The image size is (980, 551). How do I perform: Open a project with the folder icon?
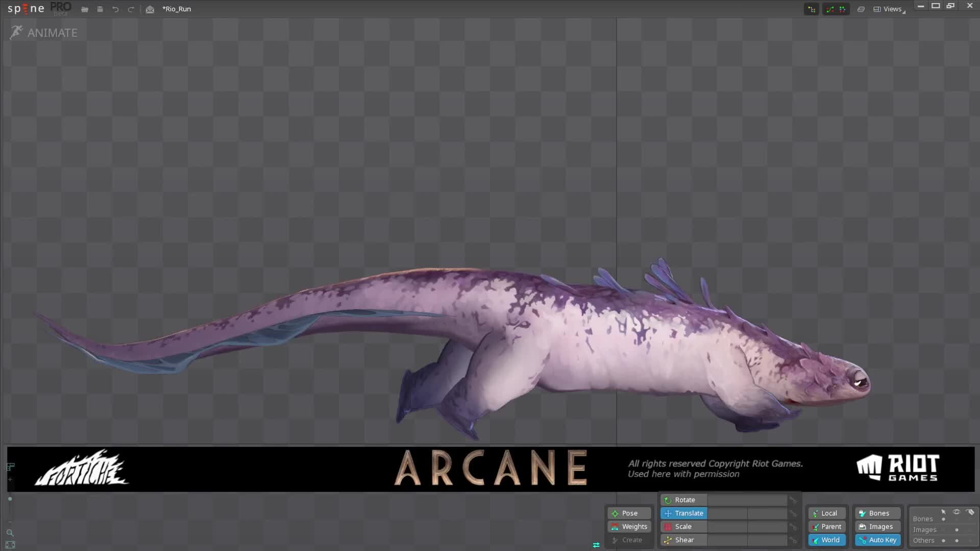84,9
